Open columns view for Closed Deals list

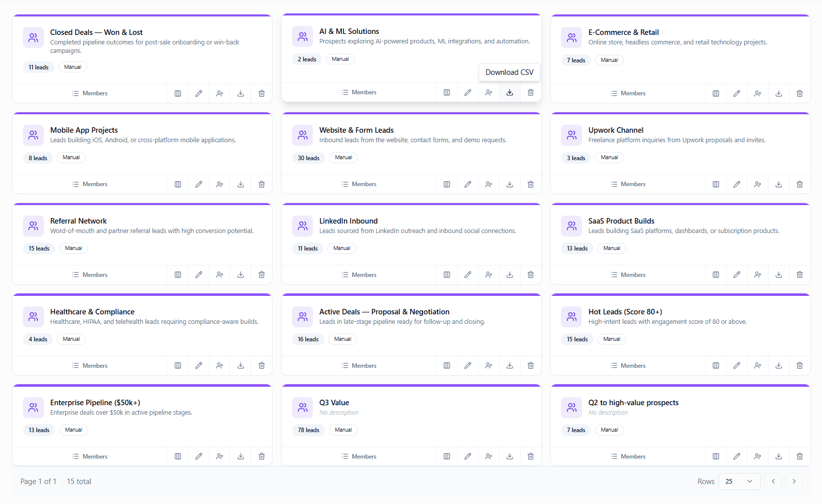[x=178, y=93]
